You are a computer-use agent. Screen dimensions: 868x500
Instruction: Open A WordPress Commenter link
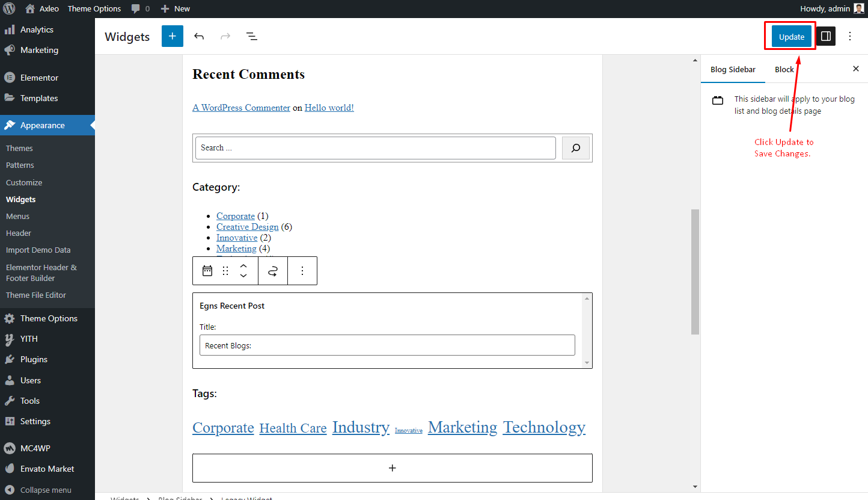241,108
